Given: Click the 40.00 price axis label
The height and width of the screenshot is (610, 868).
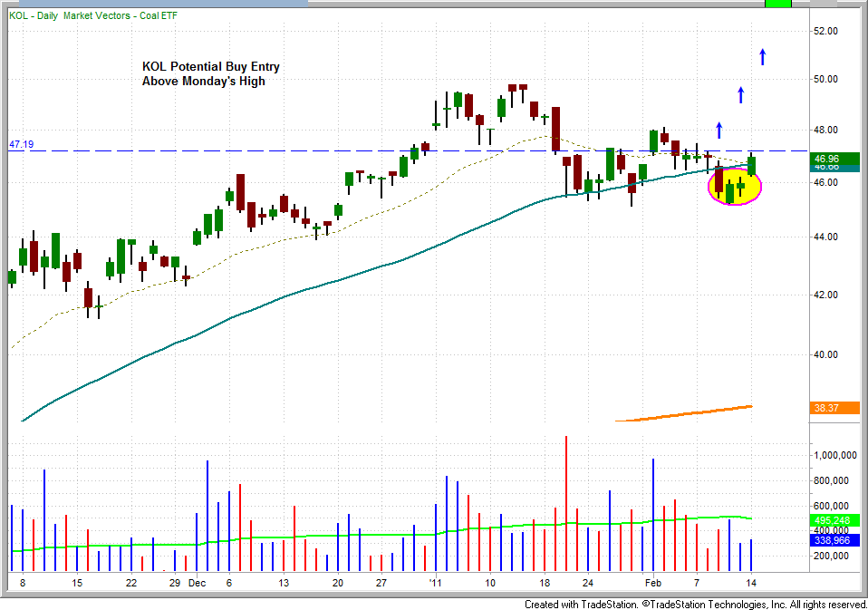Looking at the screenshot, I should (x=825, y=354).
